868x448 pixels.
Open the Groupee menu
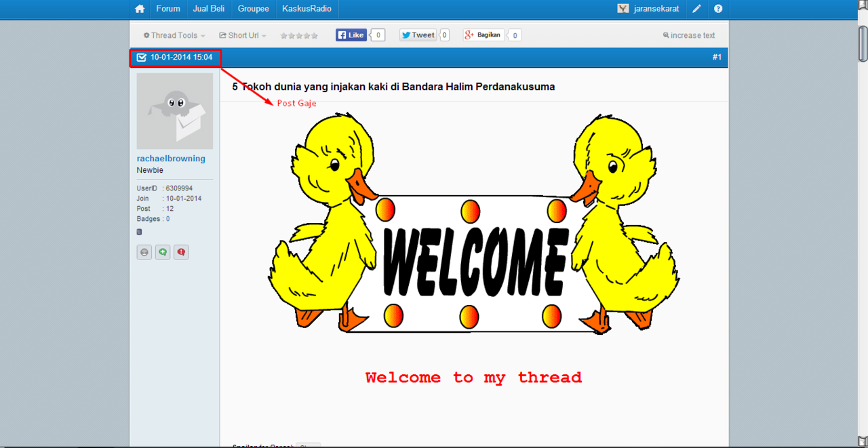tap(254, 9)
